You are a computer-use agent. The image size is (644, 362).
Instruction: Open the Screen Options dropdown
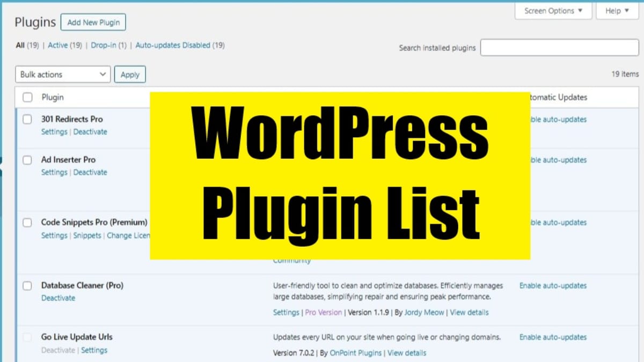553,11
